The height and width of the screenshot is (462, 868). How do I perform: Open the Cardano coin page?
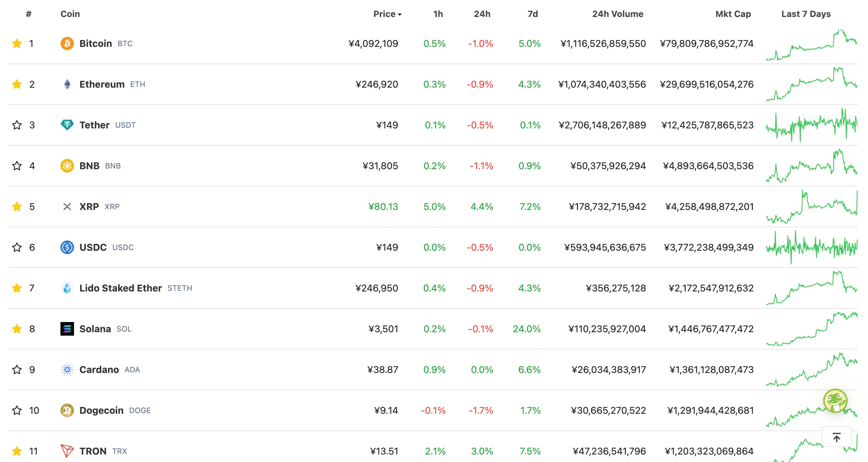(99, 370)
